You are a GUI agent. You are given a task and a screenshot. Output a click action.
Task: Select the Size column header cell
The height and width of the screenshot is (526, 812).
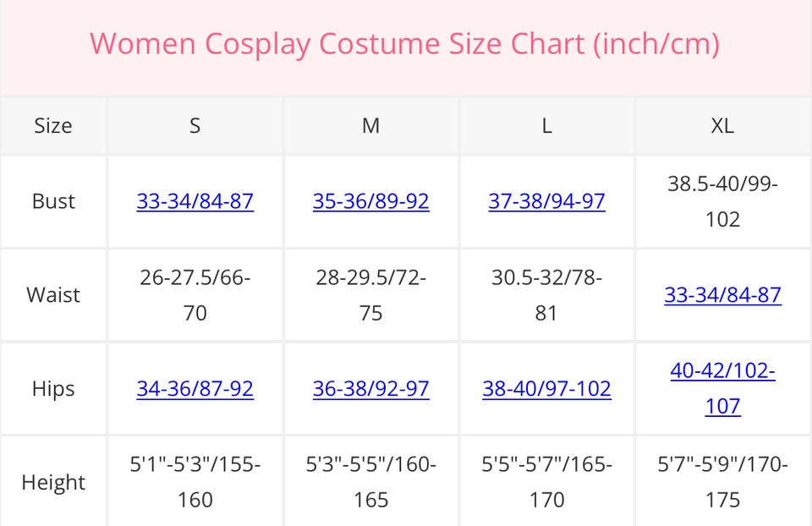[x=53, y=126]
